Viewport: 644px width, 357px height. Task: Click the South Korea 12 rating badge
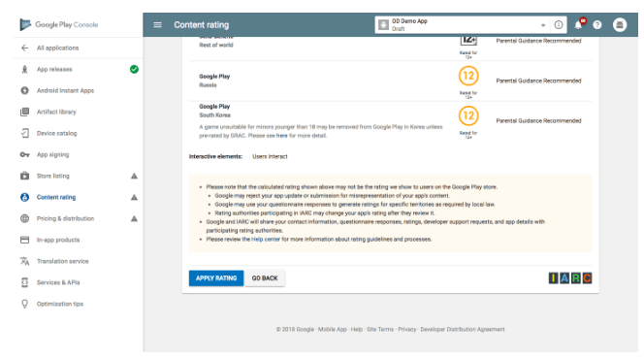click(x=468, y=115)
